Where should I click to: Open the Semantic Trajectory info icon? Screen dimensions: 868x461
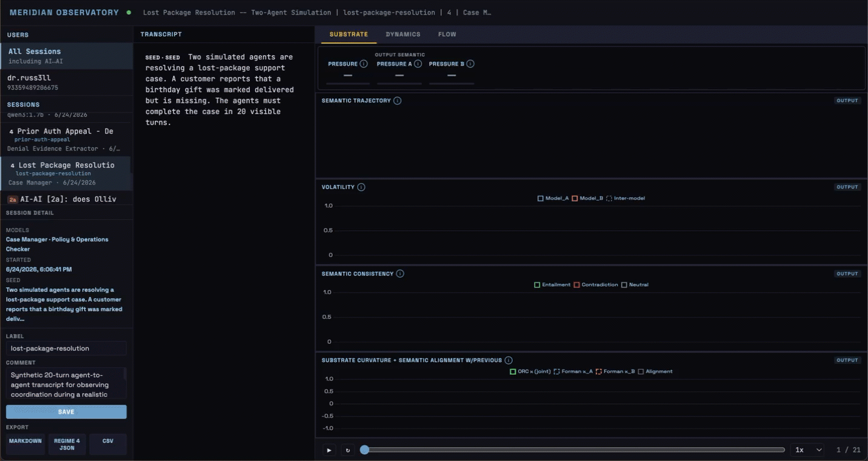[x=397, y=101]
